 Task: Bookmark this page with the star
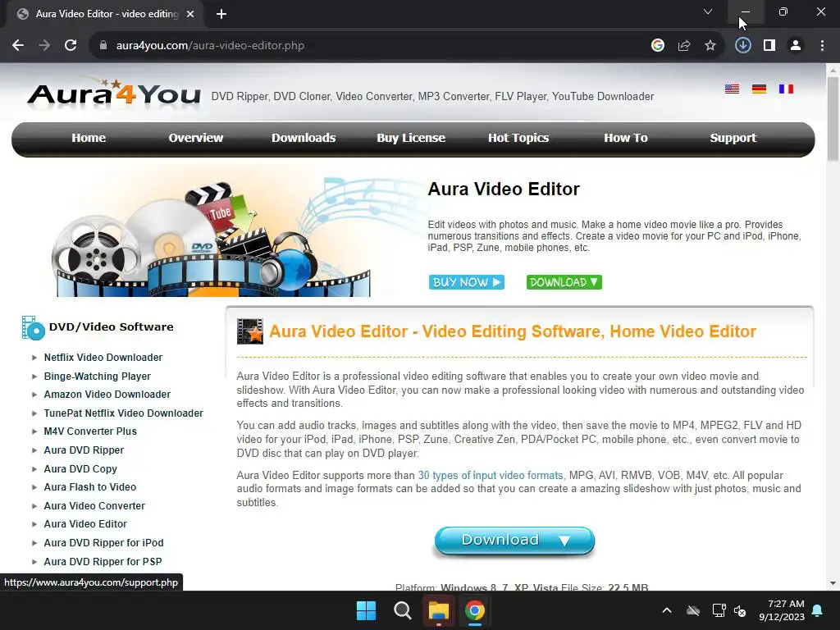pyautogui.click(x=710, y=46)
